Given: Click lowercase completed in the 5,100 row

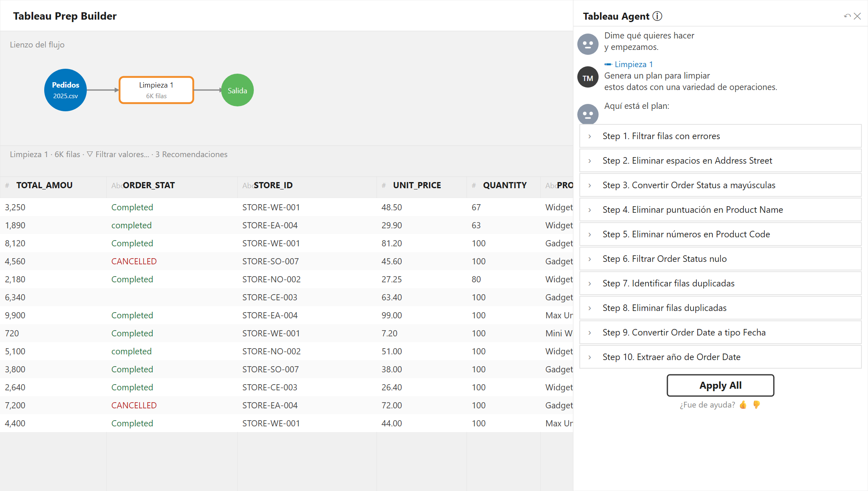Looking at the screenshot, I should [131, 351].
